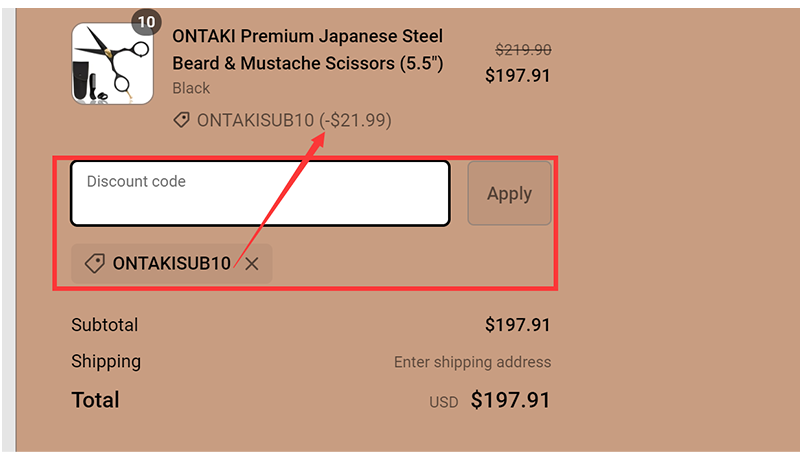
Task: Click the ONTAKISUB10 chip label
Action: pos(171,263)
